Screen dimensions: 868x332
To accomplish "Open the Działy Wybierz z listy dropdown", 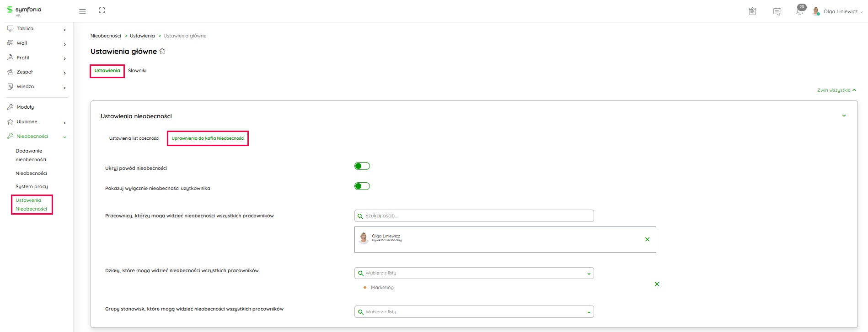I will [x=474, y=273].
